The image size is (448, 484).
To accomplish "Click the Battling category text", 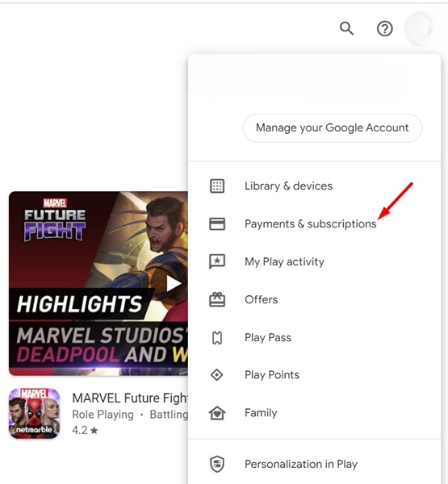I will 169,415.
